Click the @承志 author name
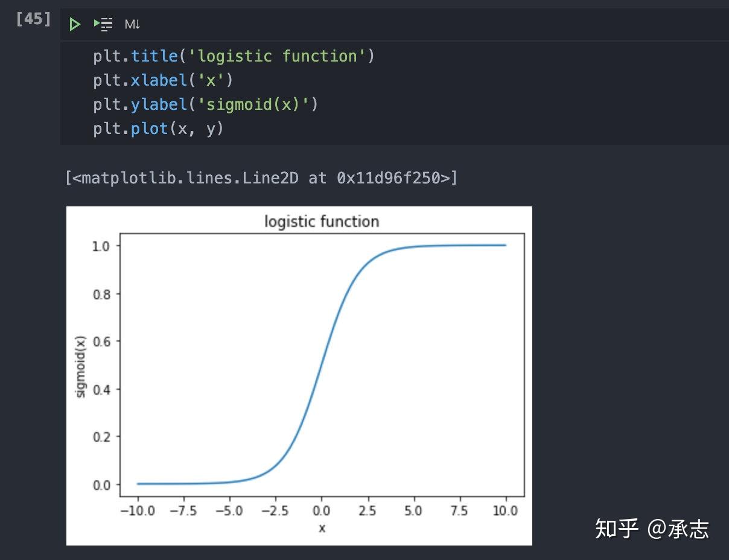Screen dimensions: 729x560 [678, 529]
